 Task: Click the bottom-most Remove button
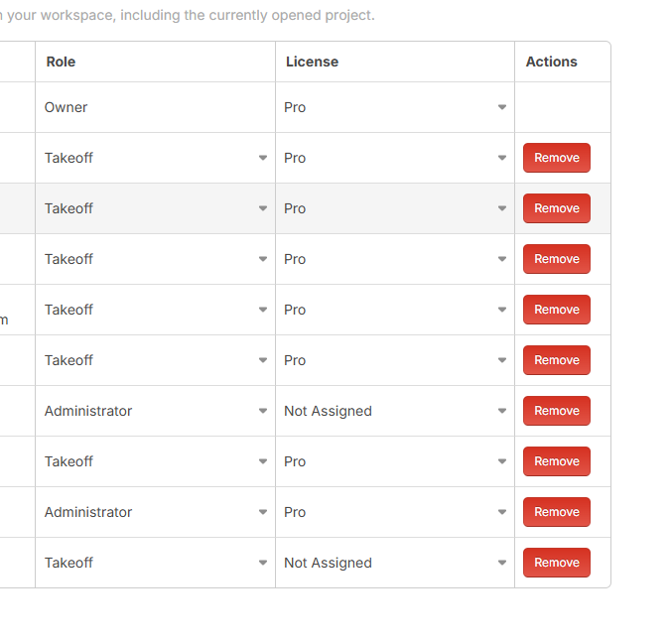pos(557,563)
